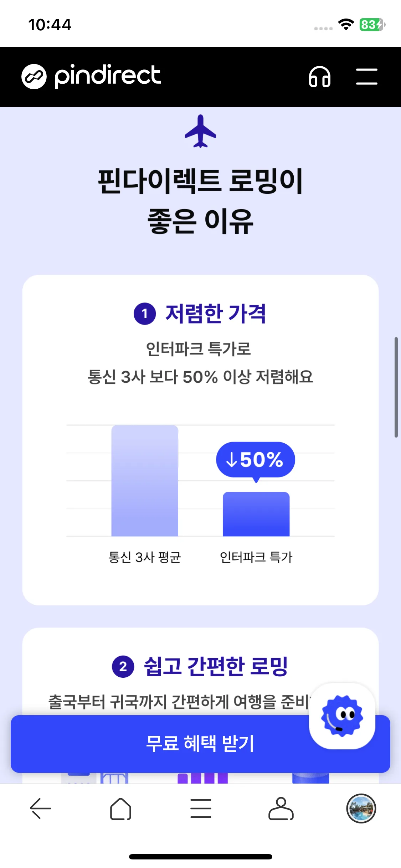Tap the pindirect logo icon

34,77
